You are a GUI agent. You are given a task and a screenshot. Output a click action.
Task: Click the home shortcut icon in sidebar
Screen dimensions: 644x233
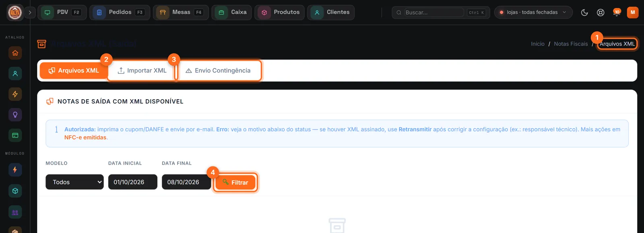[15, 53]
